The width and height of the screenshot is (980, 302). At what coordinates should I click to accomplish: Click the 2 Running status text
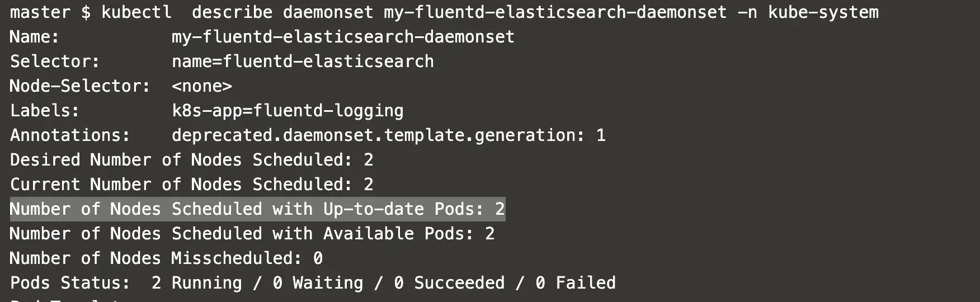(x=197, y=283)
